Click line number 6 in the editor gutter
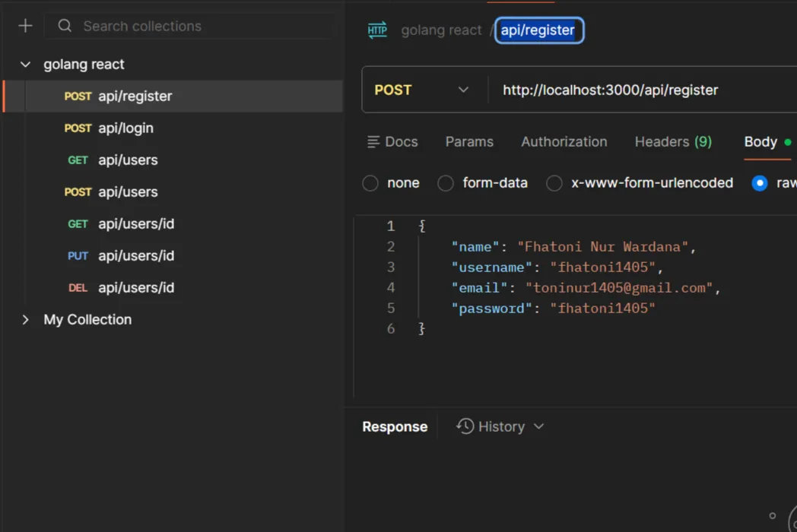 tap(390, 329)
